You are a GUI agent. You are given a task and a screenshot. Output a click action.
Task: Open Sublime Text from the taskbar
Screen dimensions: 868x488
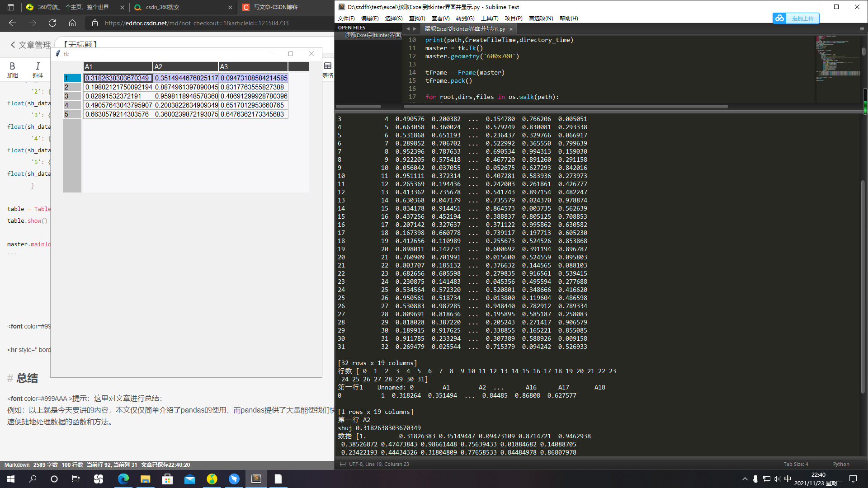pyautogui.click(x=256, y=479)
